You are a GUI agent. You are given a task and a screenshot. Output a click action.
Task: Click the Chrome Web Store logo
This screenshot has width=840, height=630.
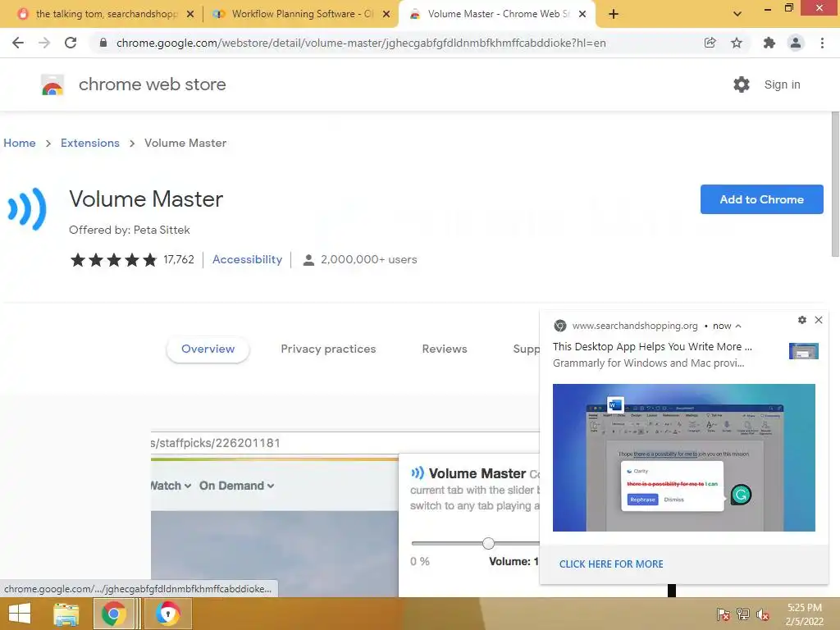coord(52,84)
